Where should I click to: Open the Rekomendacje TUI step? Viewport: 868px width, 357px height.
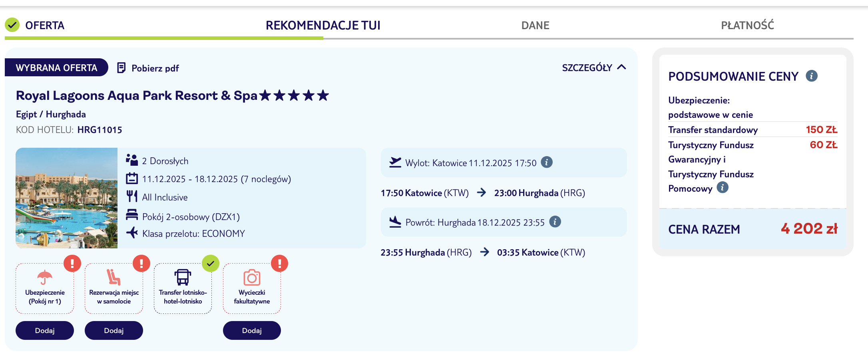(323, 26)
